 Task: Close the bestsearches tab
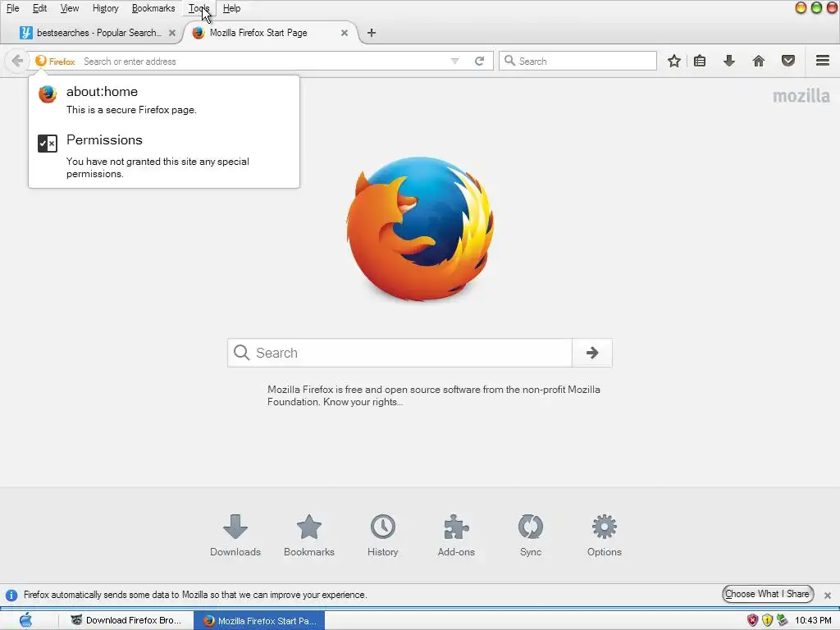point(172,33)
